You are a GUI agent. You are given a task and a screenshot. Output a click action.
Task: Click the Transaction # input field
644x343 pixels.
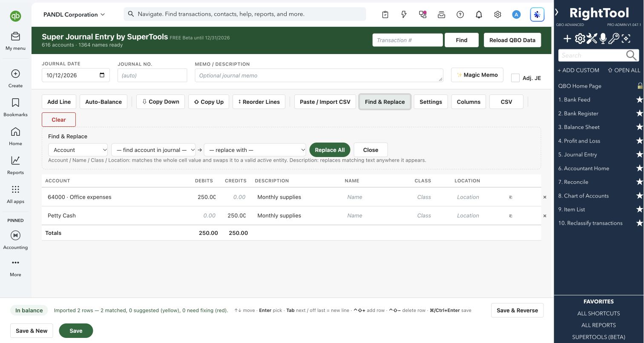[408, 40]
